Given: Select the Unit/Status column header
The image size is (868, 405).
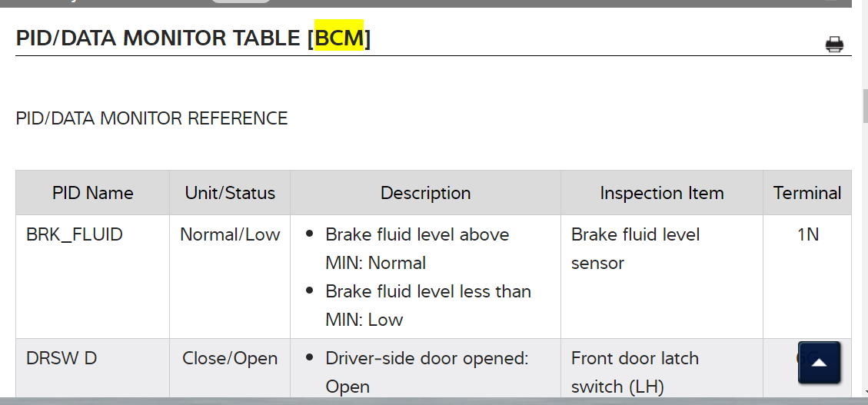Looking at the screenshot, I should (x=230, y=193).
